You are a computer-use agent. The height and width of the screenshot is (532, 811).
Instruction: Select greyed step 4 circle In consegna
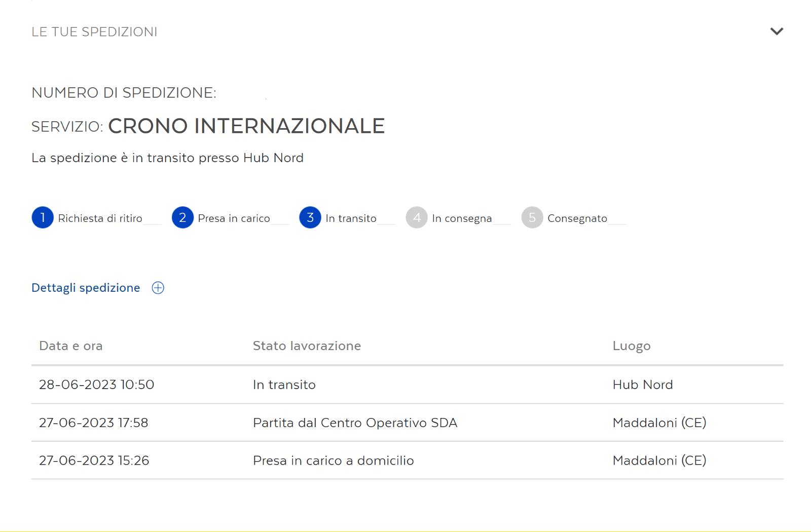[x=417, y=218]
